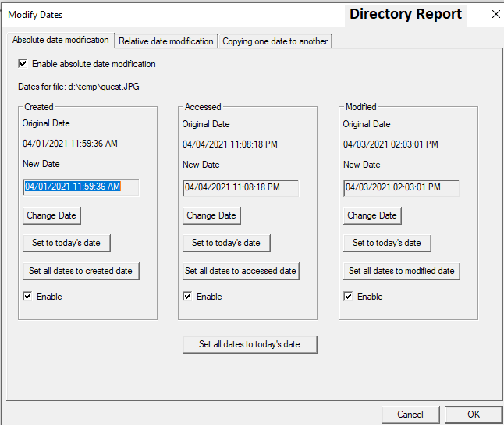Image resolution: width=504 pixels, height=427 pixels.
Task: Disable the Accessed date Enable checkbox
Action: [x=188, y=297]
